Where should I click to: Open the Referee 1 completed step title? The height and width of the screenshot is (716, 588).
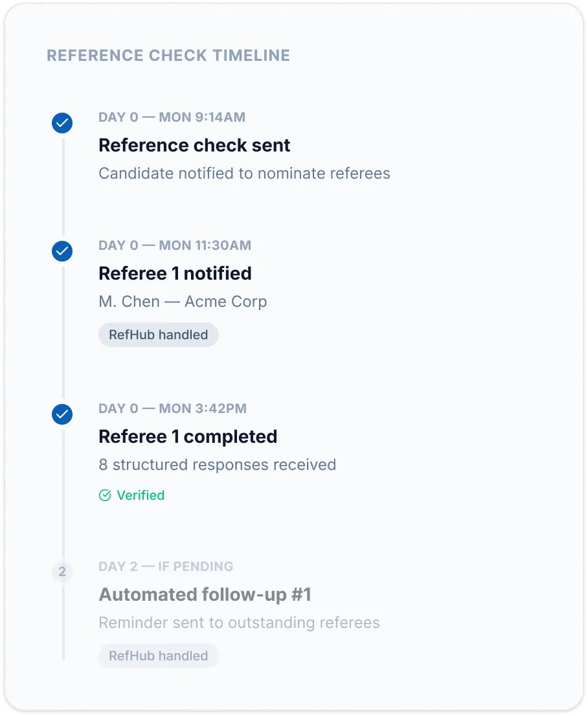(x=188, y=436)
